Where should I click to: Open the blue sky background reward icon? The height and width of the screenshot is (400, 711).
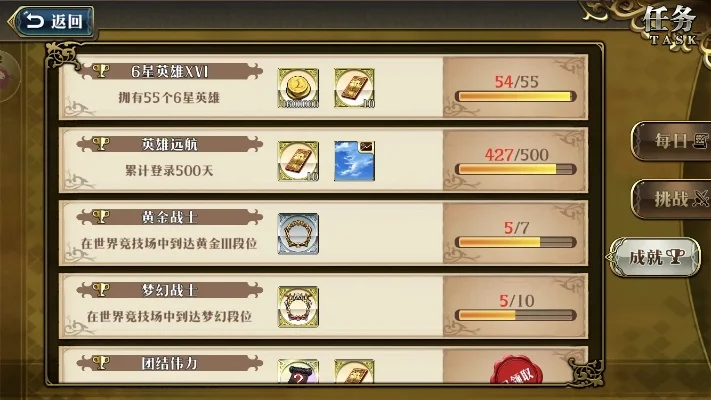point(354,161)
